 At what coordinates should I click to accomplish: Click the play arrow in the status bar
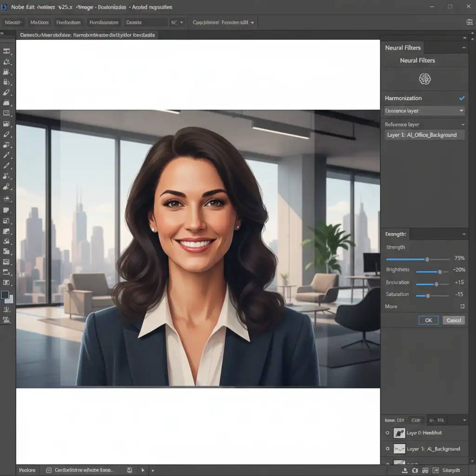tap(143, 470)
